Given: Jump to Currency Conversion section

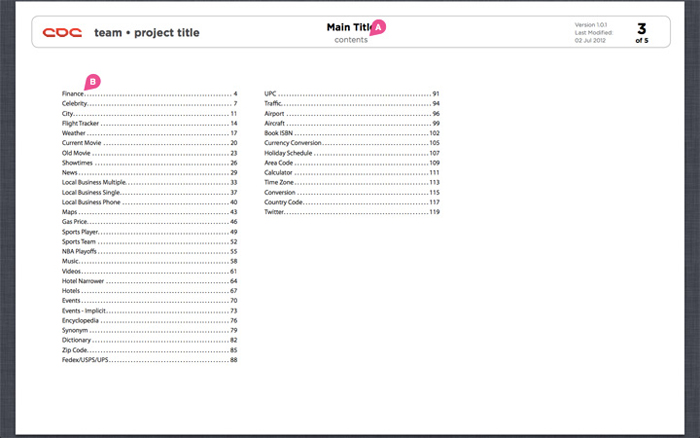Looking at the screenshot, I should click(x=352, y=143).
